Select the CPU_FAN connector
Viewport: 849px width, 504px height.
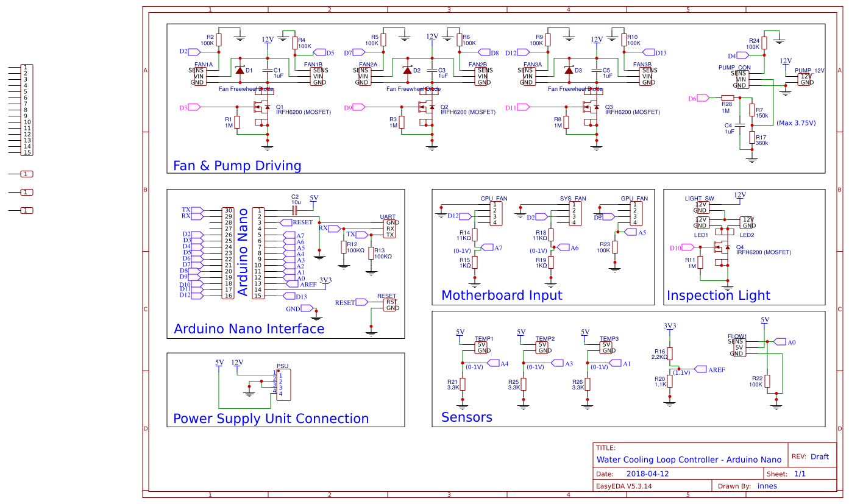497,212
